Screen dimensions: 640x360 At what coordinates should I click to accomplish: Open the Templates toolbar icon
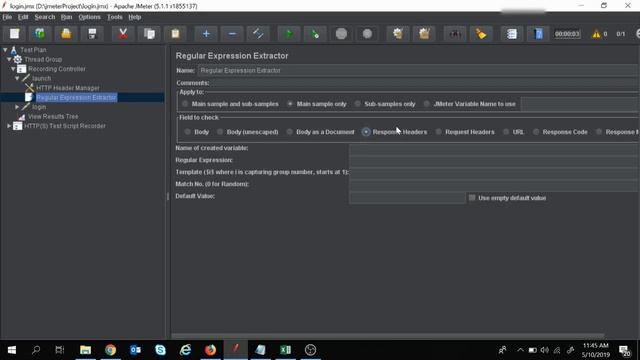point(40,34)
